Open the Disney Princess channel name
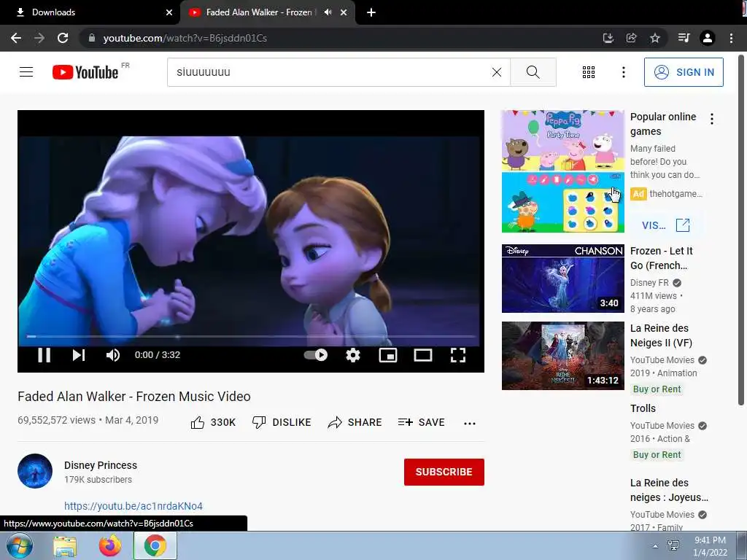 (101, 465)
